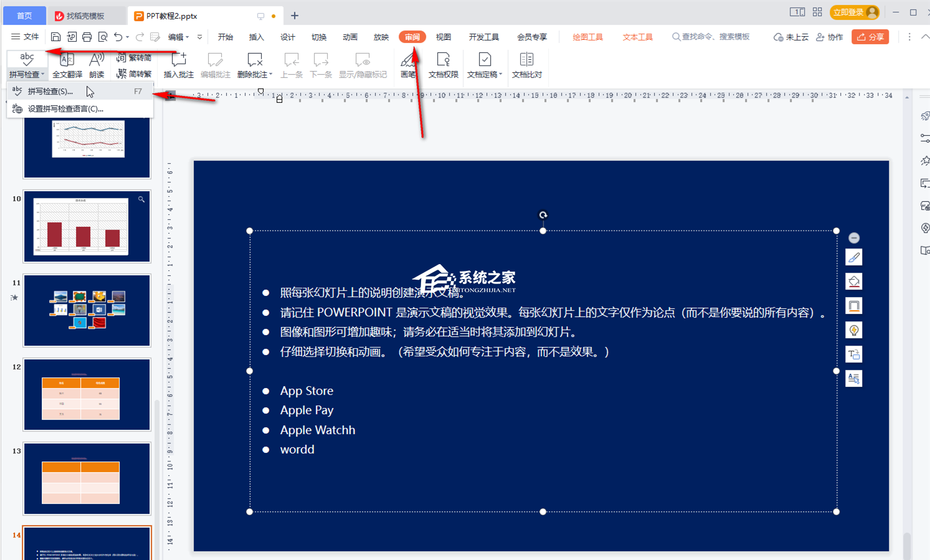Switch to the 开始 ribbon tab
930x560 pixels.
[x=225, y=37]
